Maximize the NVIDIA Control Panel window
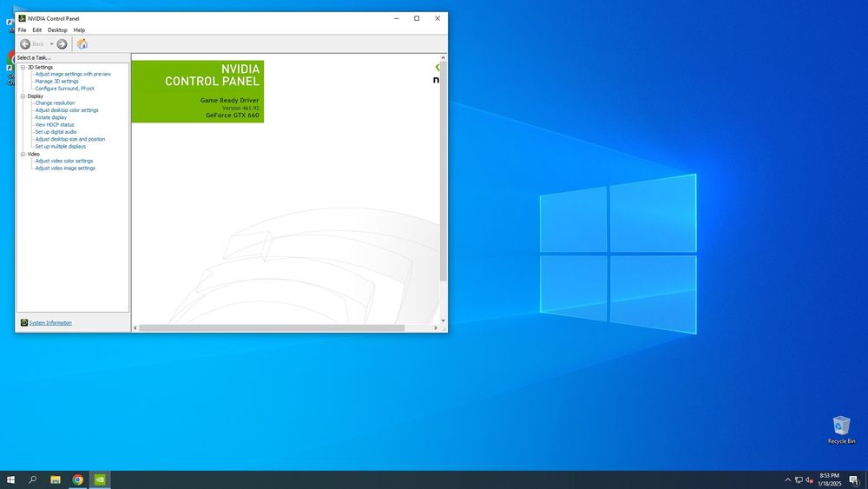868x489 pixels. [417, 18]
